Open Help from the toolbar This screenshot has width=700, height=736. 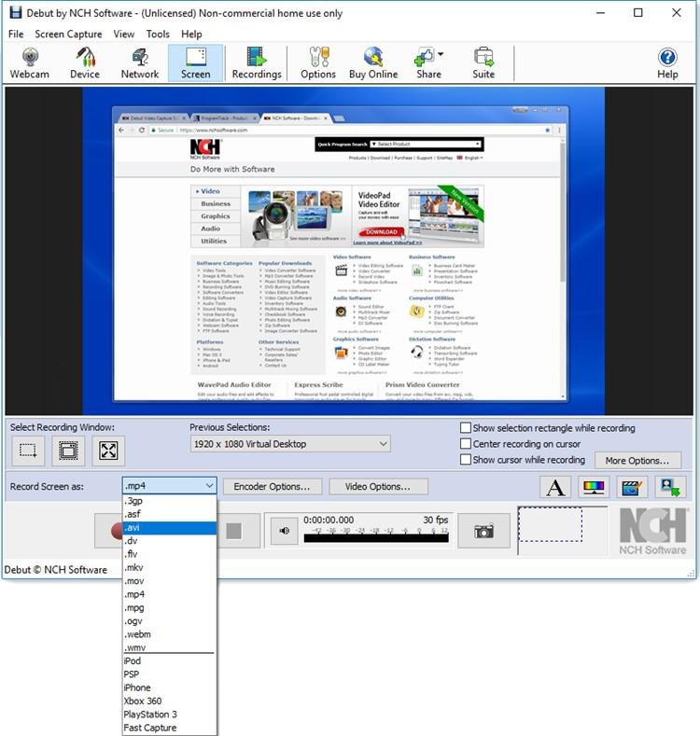pos(667,63)
